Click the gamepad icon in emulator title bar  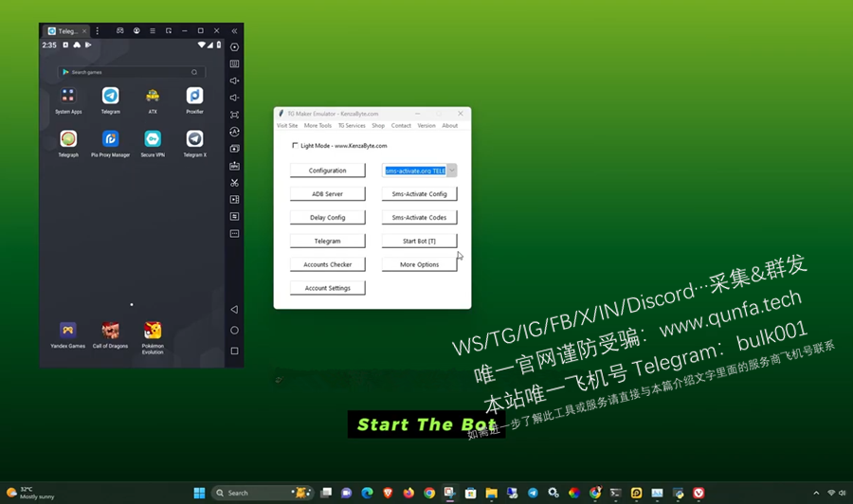(120, 31)
